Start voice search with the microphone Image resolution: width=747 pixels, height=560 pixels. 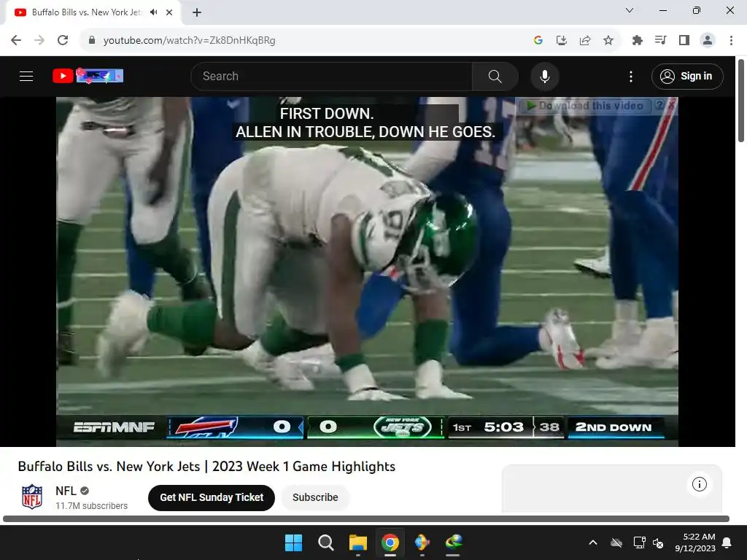pyautogui.click(x=544, y=76)
